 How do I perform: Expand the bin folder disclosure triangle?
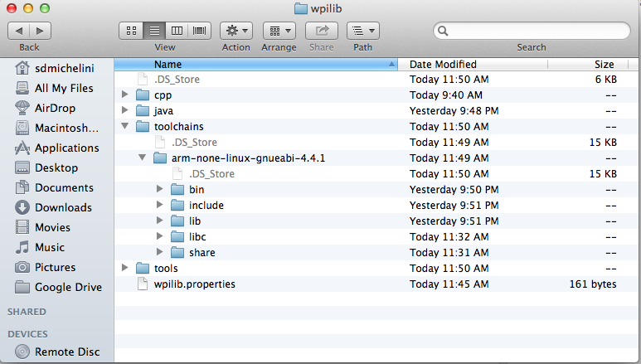tap(159, 190)
